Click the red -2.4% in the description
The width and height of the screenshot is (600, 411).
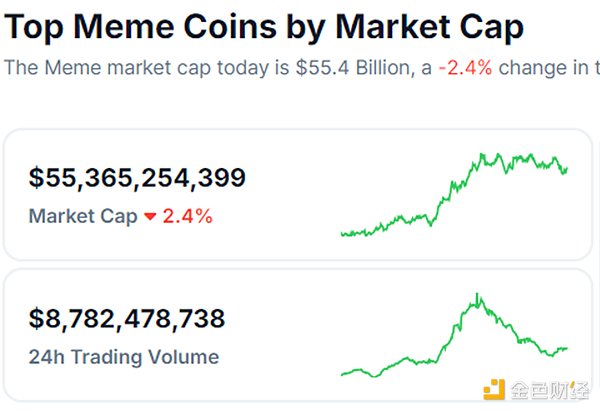click(464, 68)
